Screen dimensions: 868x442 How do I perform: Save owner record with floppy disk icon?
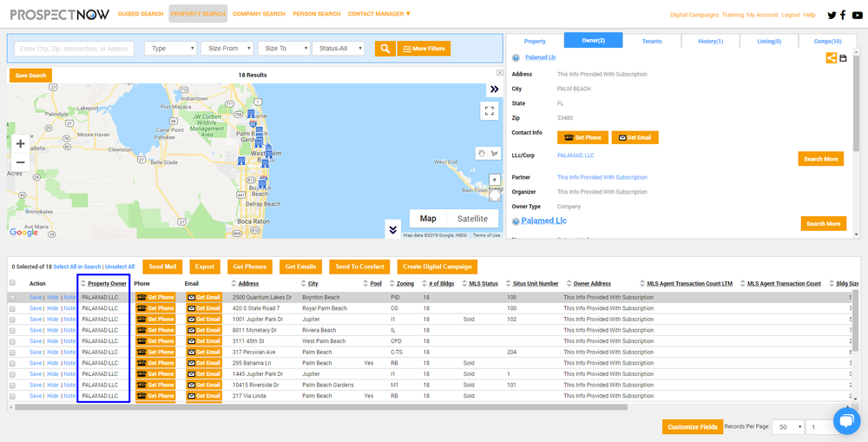(x=843, y=57)
